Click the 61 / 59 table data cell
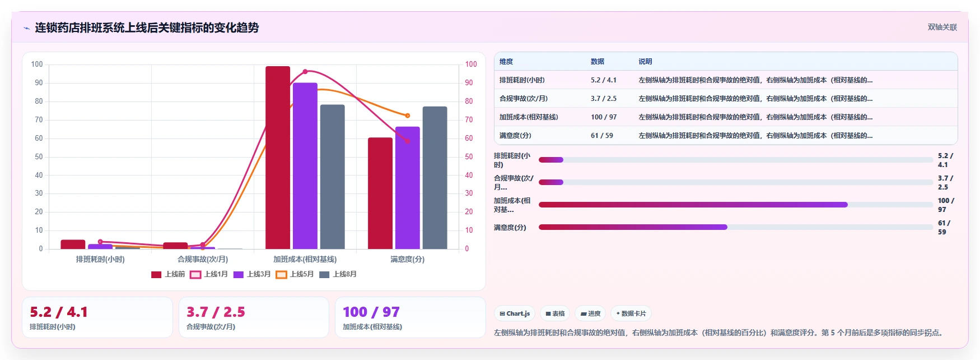 coord(602,136)
